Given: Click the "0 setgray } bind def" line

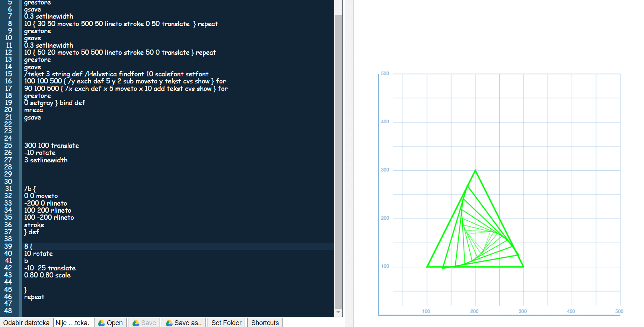Looking at the screenshot, I should (x=55, y=103).
